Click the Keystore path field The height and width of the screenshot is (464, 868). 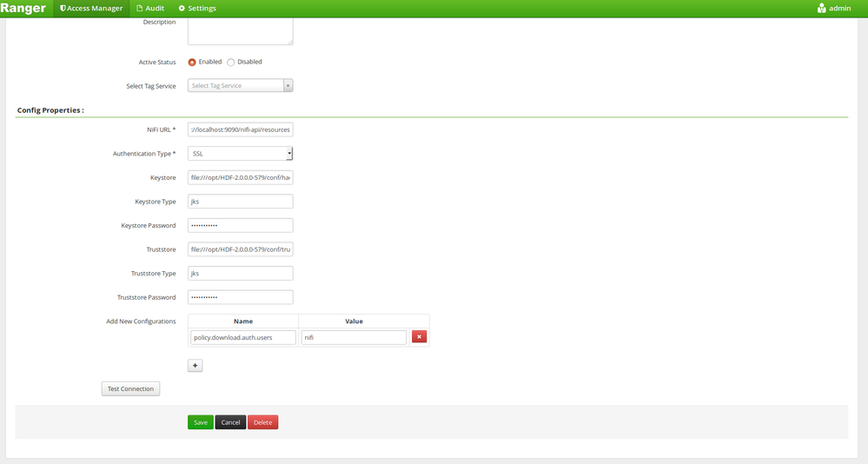[x=241, y=178]
